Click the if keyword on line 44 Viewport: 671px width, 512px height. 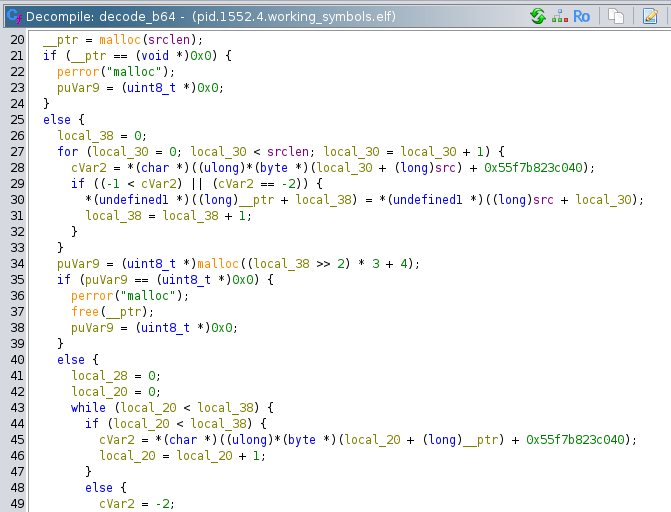(92, 423)
